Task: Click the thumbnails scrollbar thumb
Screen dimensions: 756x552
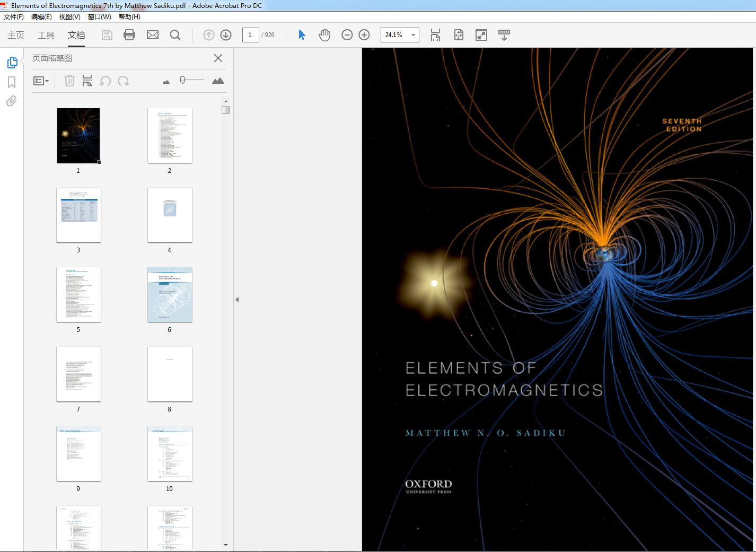Action: [x=226, y=110]
